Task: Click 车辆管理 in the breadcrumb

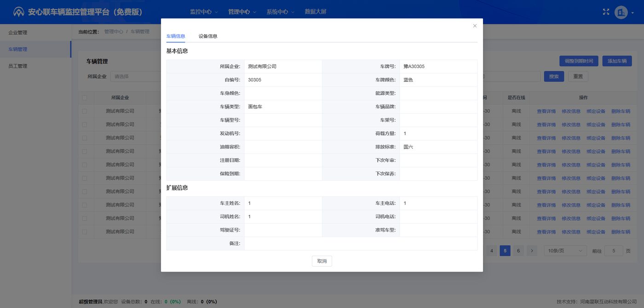Action: point(140,32)
